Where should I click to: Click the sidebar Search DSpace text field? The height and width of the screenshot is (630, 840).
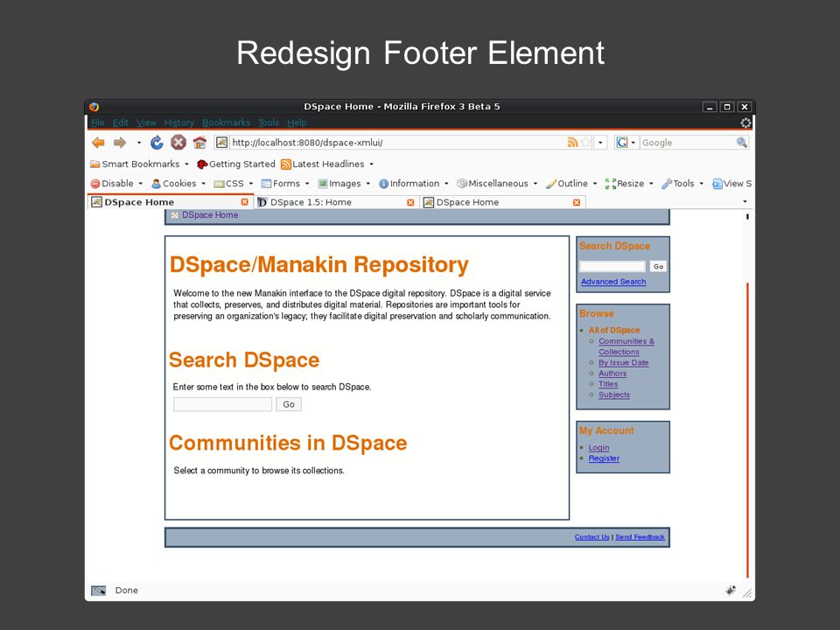tap(612, 266)
